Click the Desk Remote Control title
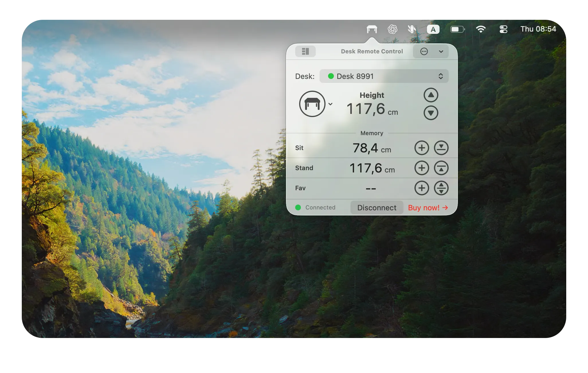Image resolution: width=588 pixels, height=373 pixels. point(372,51)
